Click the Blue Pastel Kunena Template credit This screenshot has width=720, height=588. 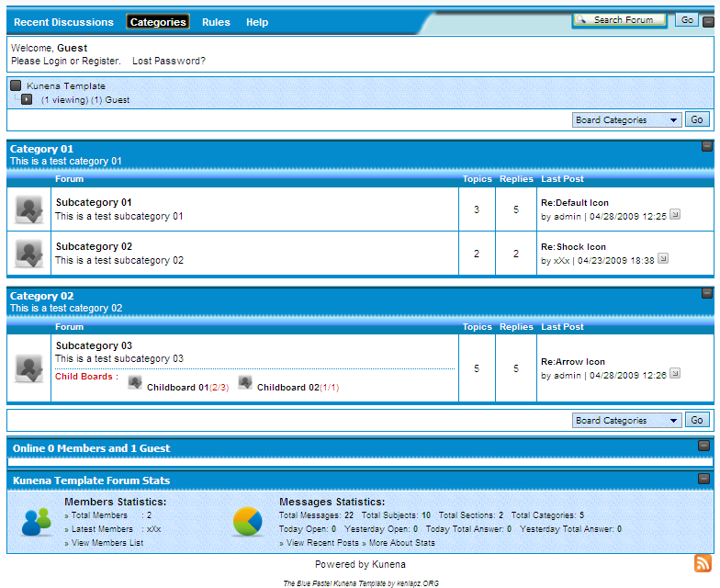pyautogui.click(x=361, y=583)
